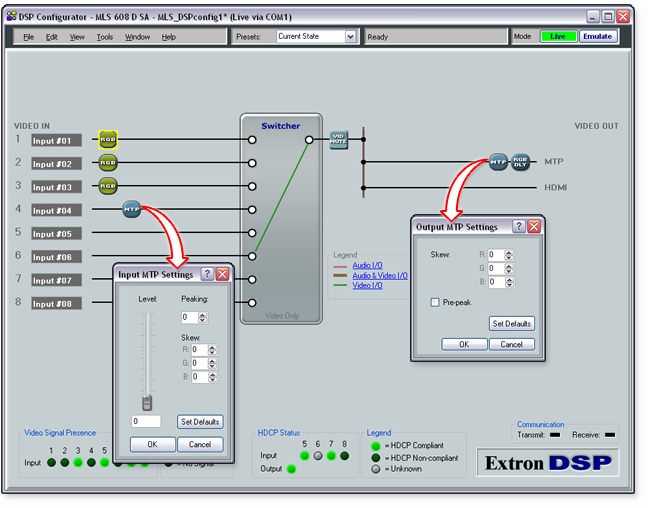Click HDCP output status indicator
The height and width of the screenshot is (508, 648).
click(x=291, y=469)
